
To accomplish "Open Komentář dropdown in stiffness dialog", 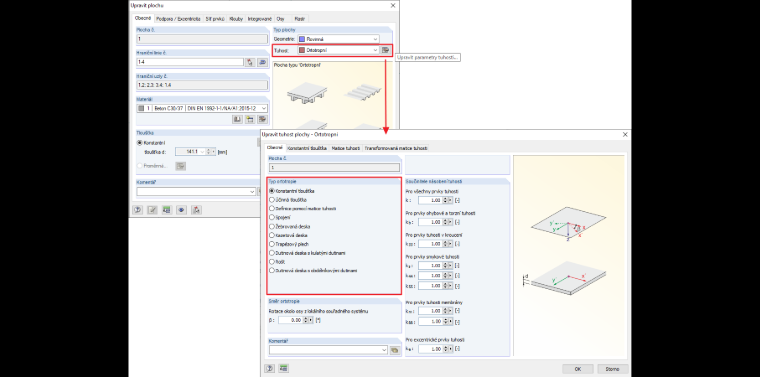I will (384, 350).
